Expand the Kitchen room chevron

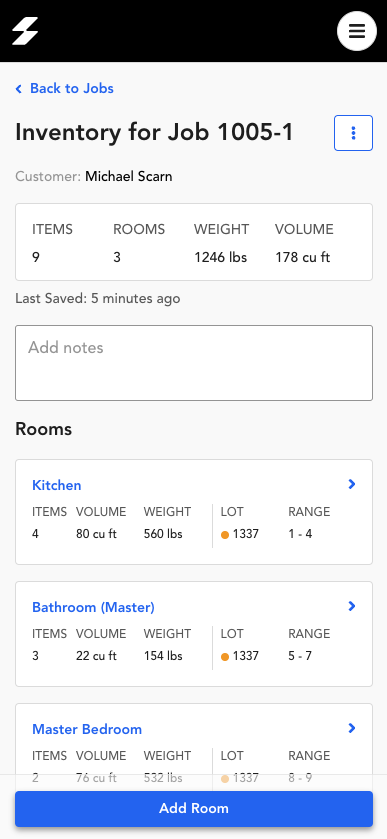coord(352,484)
